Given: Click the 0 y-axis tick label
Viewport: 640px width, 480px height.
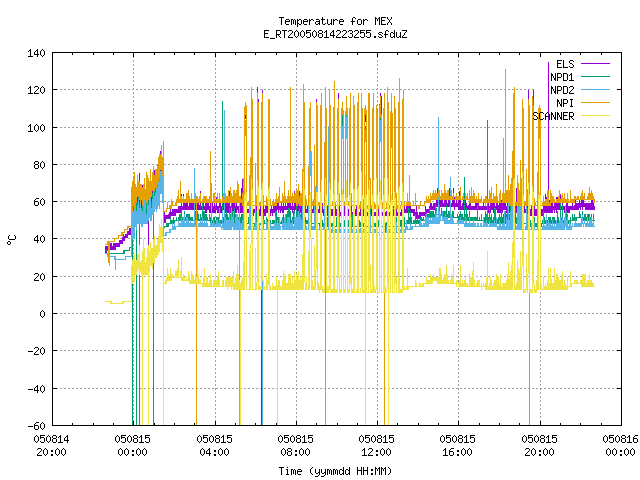Looking at the screenshot, I should coord(42,314).
